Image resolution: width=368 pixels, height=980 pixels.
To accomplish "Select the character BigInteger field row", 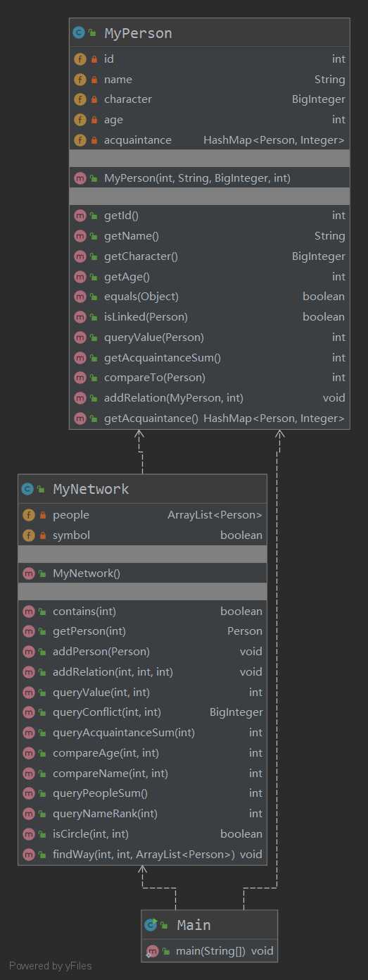I will point(210,99).
